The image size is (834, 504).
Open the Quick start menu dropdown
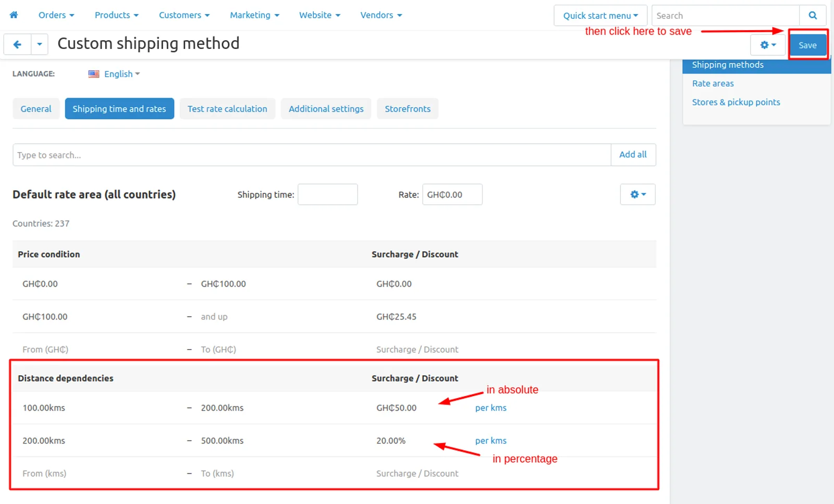[600, 16]
